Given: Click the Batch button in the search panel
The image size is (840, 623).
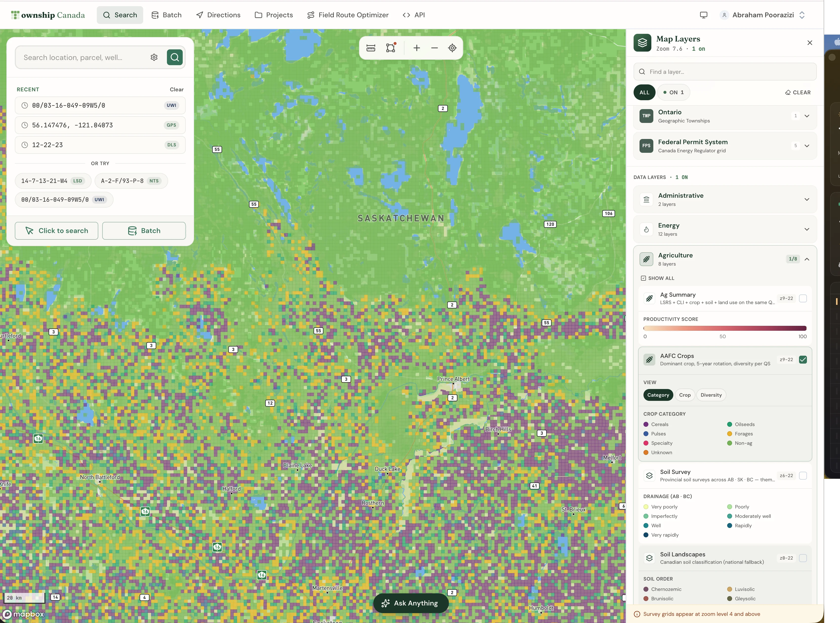Looking at the screenshot, I should pos(144,231).
